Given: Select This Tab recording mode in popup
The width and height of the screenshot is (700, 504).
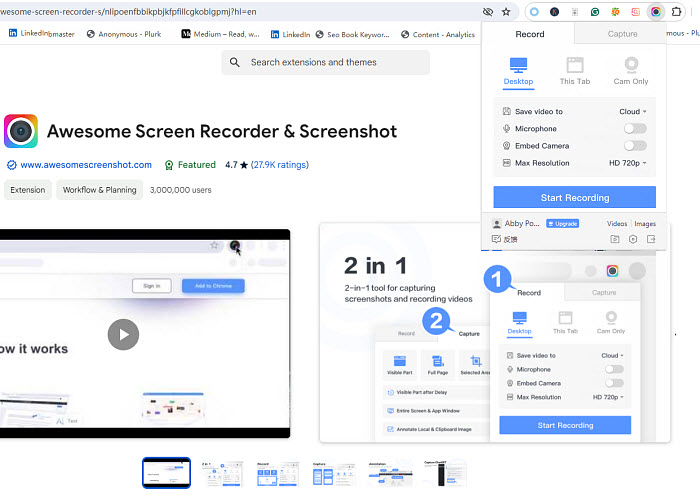Looking at the screenshot, I should [575, 71].
